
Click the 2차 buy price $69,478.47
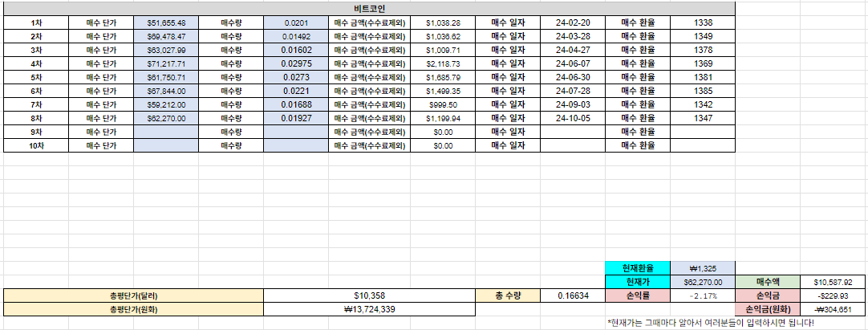point(166,37)
